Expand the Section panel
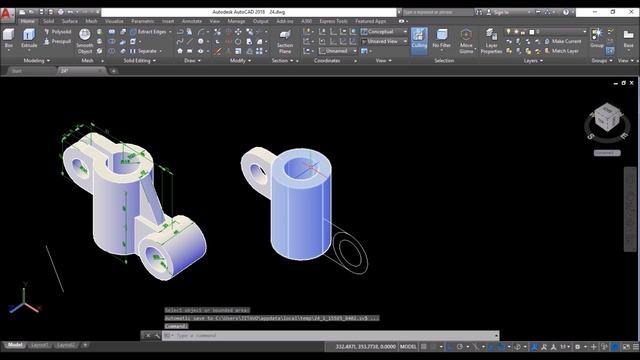 282,61
